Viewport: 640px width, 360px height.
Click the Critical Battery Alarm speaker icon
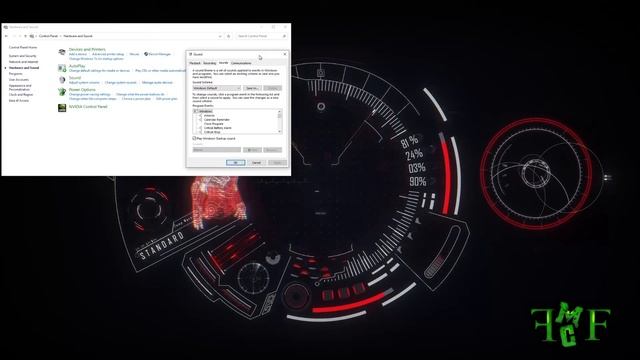200,128
